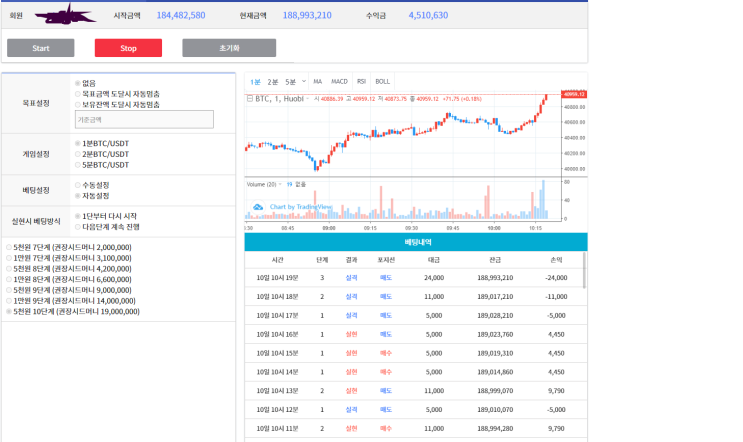The height and width of the screenshot is (442, 743).
Task: Click the 손익 column header
Action: (x=556, y=260)
